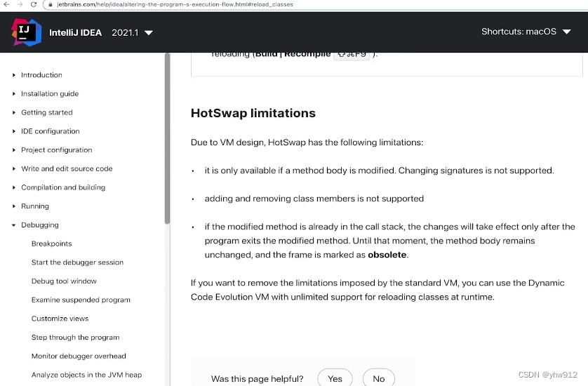The height and width of the screenshot is (386, 588).
Task: Open Monitor debugger overhead page
Action: (79, 357)
